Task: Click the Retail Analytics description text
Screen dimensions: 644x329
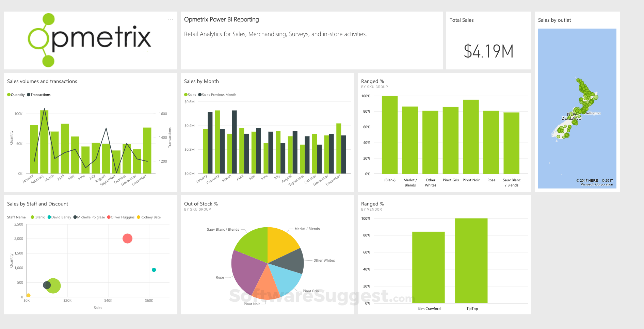Action: point(275,34)
